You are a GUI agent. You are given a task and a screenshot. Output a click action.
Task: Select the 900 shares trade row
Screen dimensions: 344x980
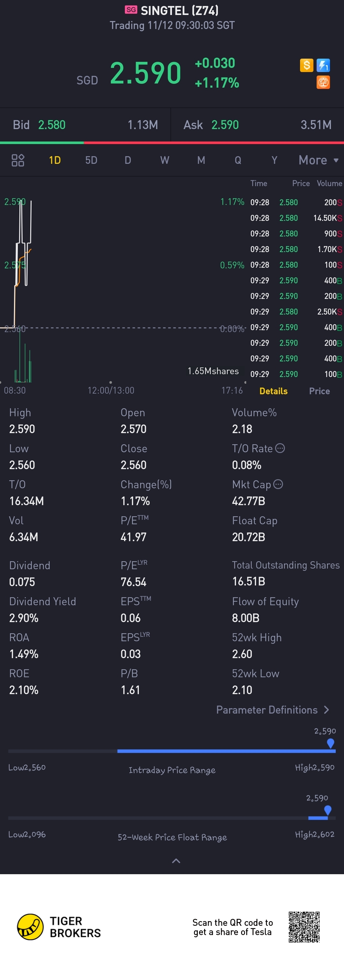click(x=296, y=234)
